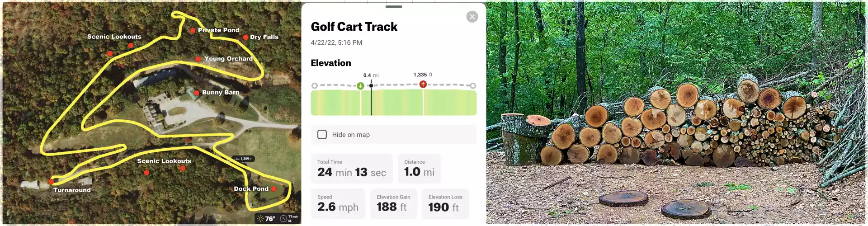Viewport: 868px width, 226px height.
Task: Open the 11 mph wind indicator
Action: (288, 219)
